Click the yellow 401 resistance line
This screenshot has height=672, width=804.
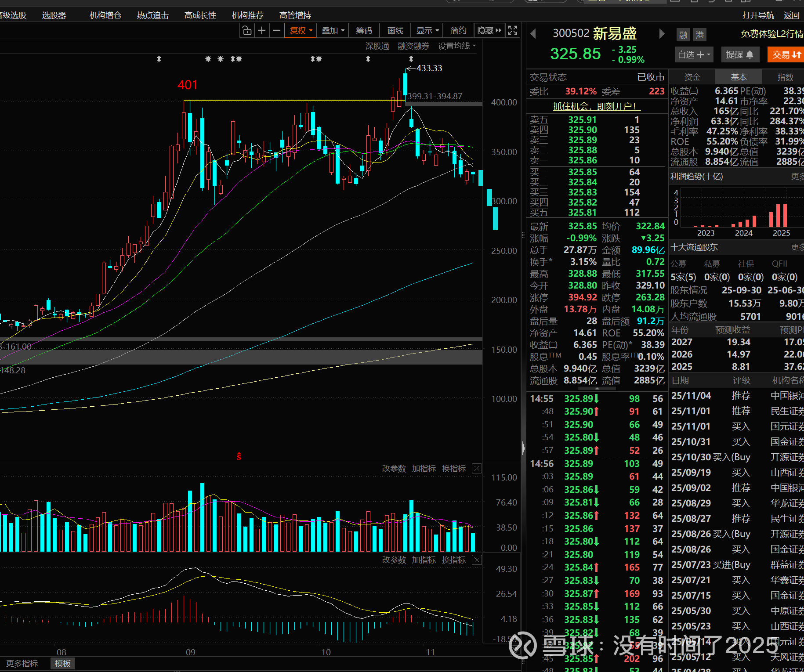click(x=294, y=101)
